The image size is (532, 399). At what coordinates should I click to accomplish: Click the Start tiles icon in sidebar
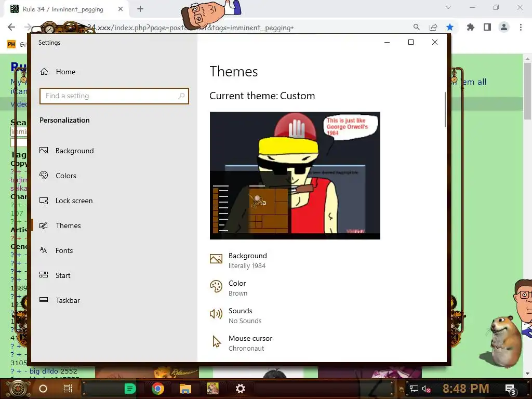44,275
